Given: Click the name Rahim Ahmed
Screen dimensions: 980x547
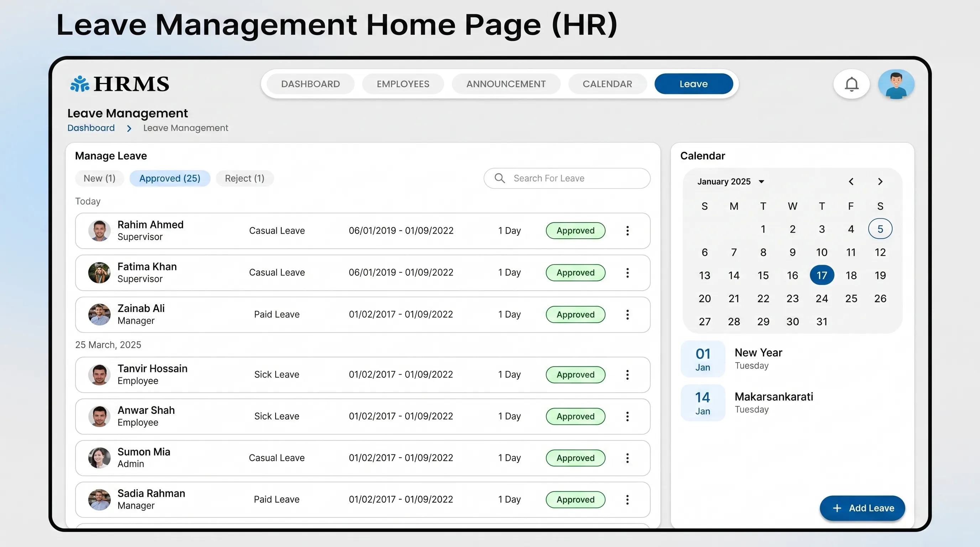Looking at the screenshot, I should point(150,224).
